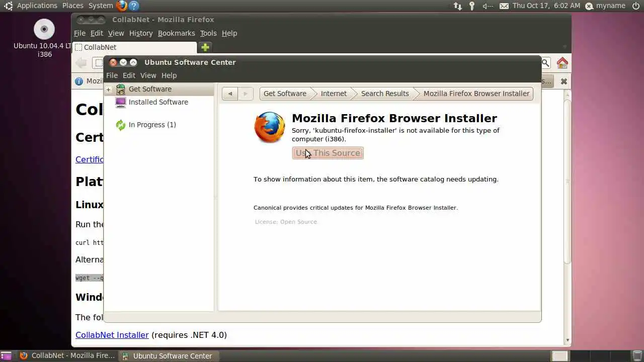The height and width of the screenshot is (362, 644).
Task: Open the Applications menu in top panel
Action: coord(37,6)
